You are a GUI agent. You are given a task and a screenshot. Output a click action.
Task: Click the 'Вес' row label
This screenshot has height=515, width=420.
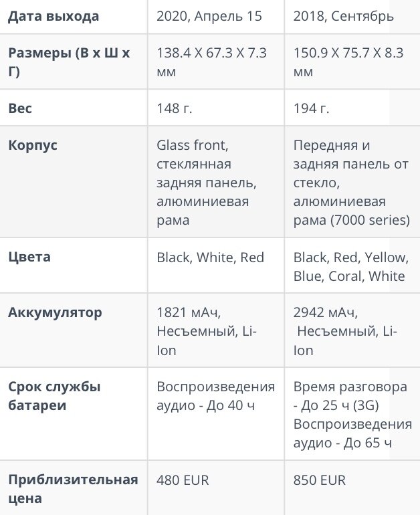pos(20,108)
